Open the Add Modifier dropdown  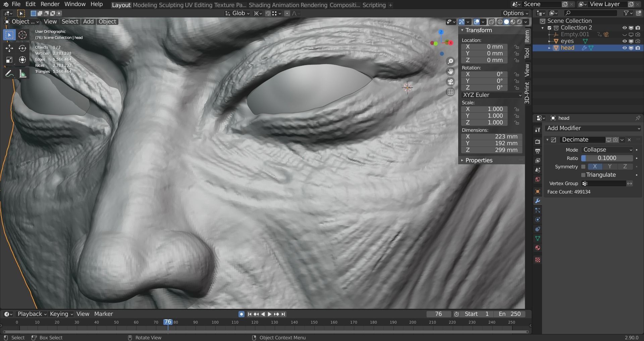coord(593,128)
